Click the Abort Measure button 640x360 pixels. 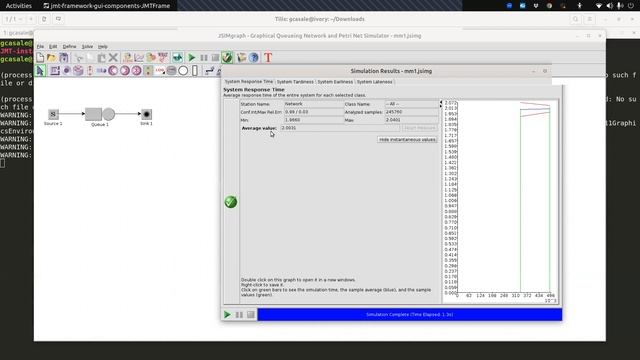pyautogui.click(x=419, y=128)
